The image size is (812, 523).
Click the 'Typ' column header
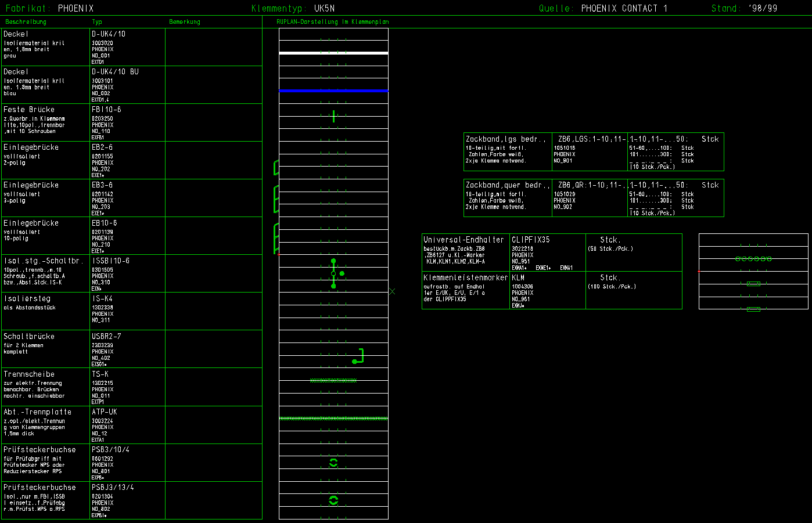tap(97, 22)
